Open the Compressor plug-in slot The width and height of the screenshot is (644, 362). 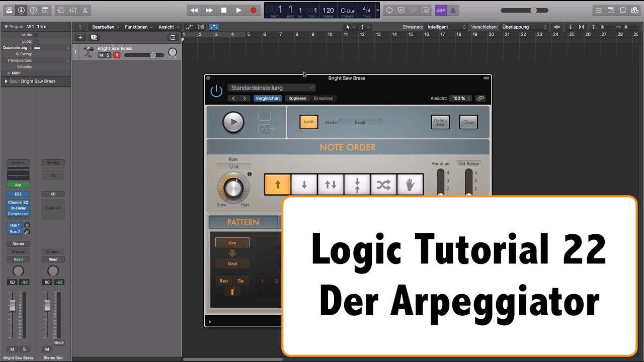(x=18, y=214)
